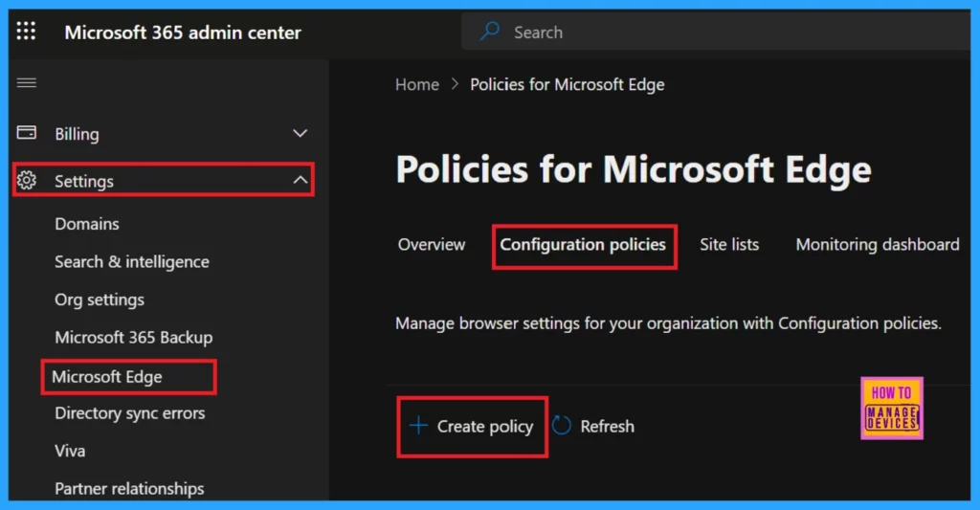Click the Billing card icon
This screenshot has width=980, height=510.
(x=26, y=132)
